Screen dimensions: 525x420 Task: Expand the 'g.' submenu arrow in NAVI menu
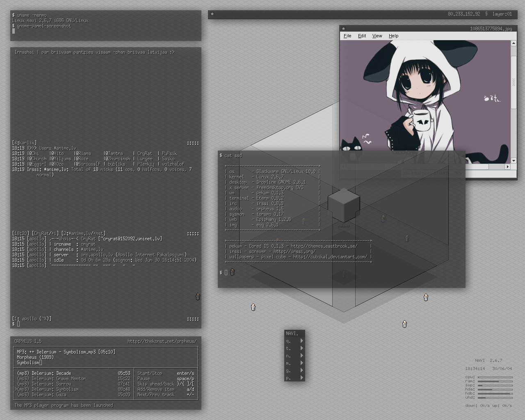click(301, 370)
